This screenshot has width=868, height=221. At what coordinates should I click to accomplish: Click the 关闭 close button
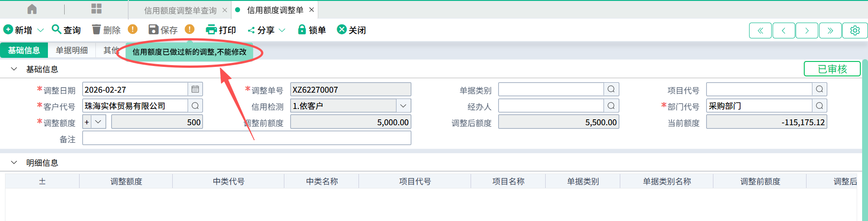[x=351, y=30]
